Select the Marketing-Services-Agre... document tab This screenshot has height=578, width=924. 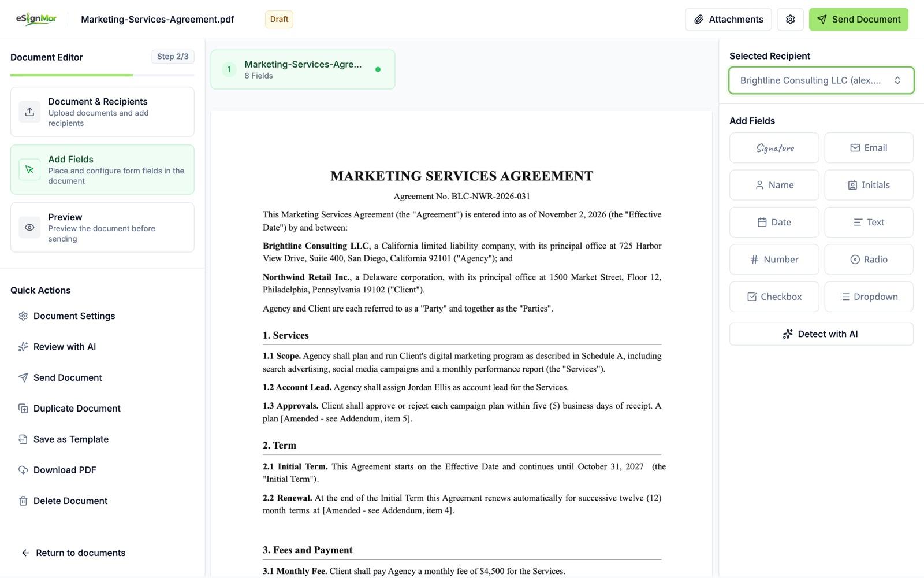(303, 69)
